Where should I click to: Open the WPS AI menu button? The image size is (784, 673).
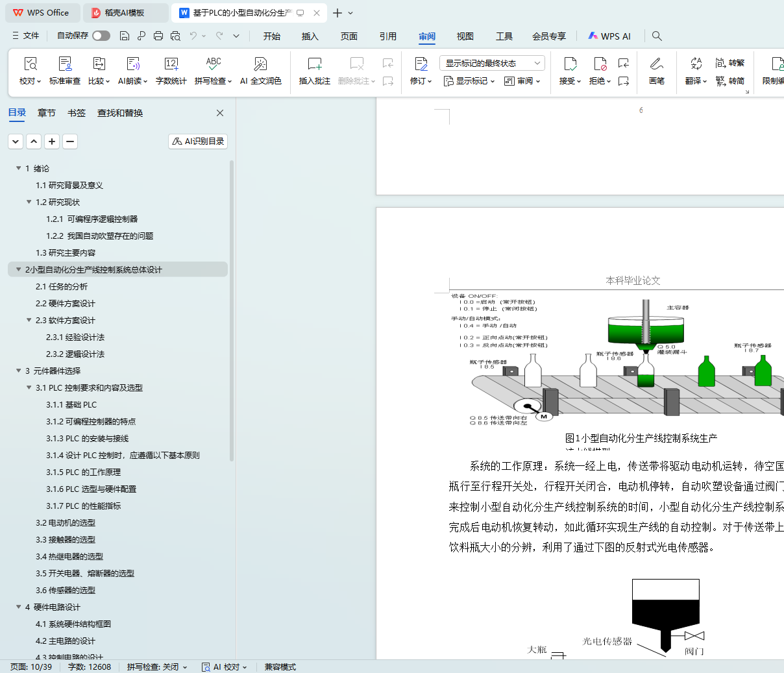coord(609,36)
